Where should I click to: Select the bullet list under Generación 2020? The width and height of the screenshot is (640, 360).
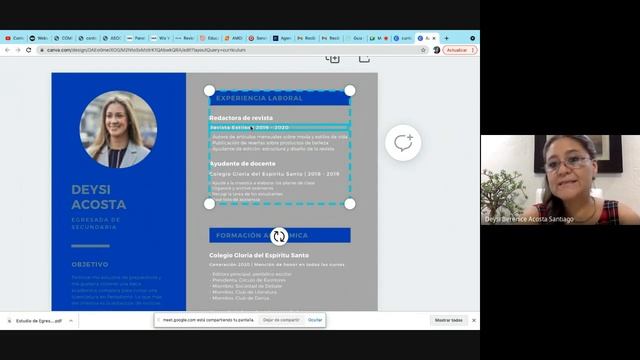pyautogui.click(x=252, y=287)
